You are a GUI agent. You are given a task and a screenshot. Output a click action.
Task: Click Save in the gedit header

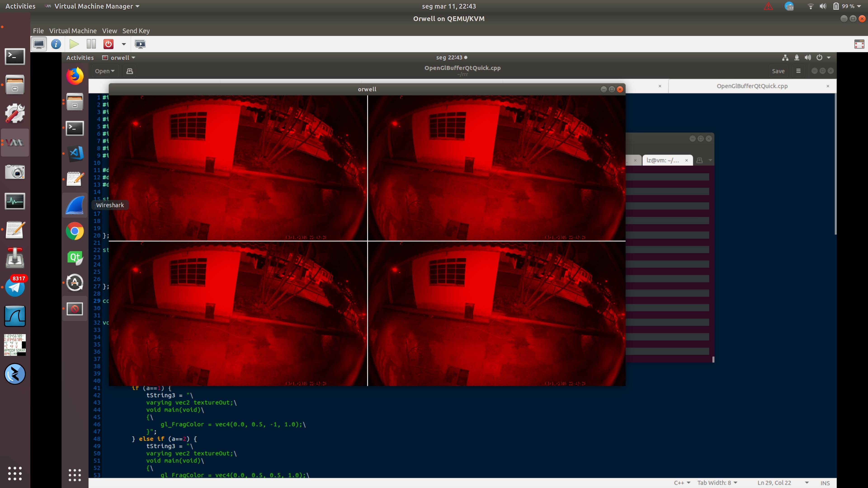pos(778,71)
